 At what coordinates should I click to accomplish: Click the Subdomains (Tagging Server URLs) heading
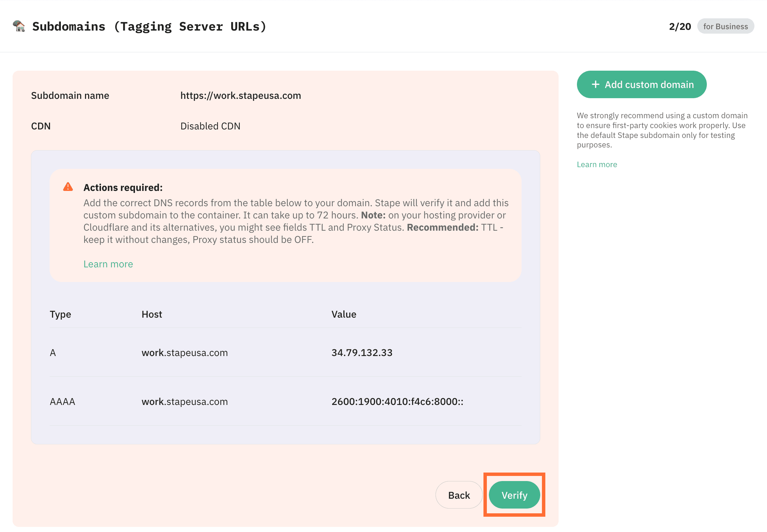point(149,26)
